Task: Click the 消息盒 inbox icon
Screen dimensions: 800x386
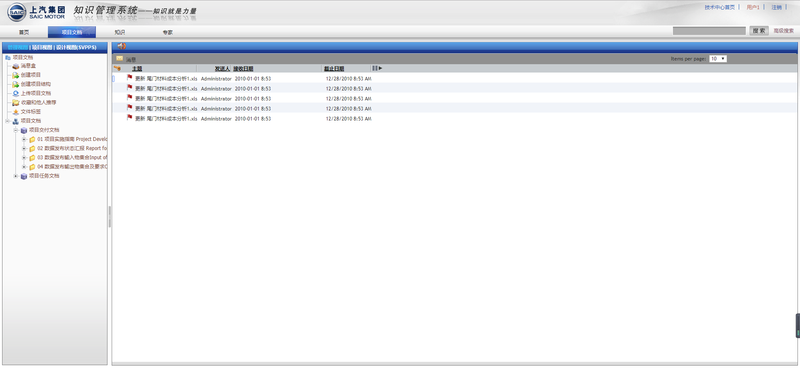Action: [16, 66]
